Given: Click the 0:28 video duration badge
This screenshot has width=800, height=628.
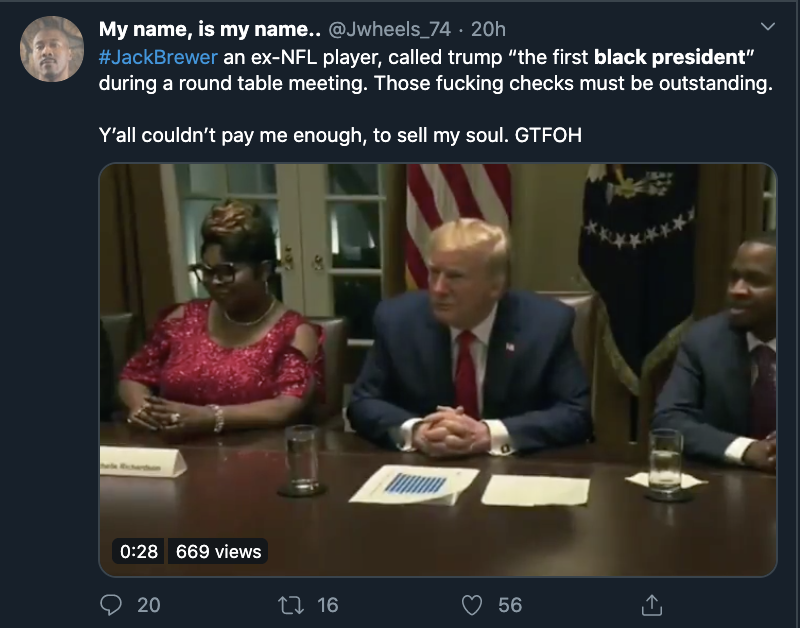Looking at the screenshot, I should pos(139,551).
